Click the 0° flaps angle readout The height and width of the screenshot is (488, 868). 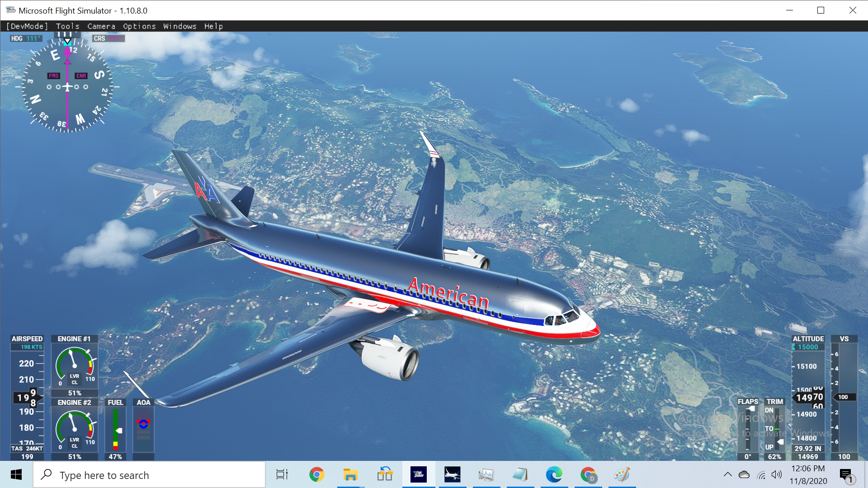pyautogui.click(x=748, y=457)
